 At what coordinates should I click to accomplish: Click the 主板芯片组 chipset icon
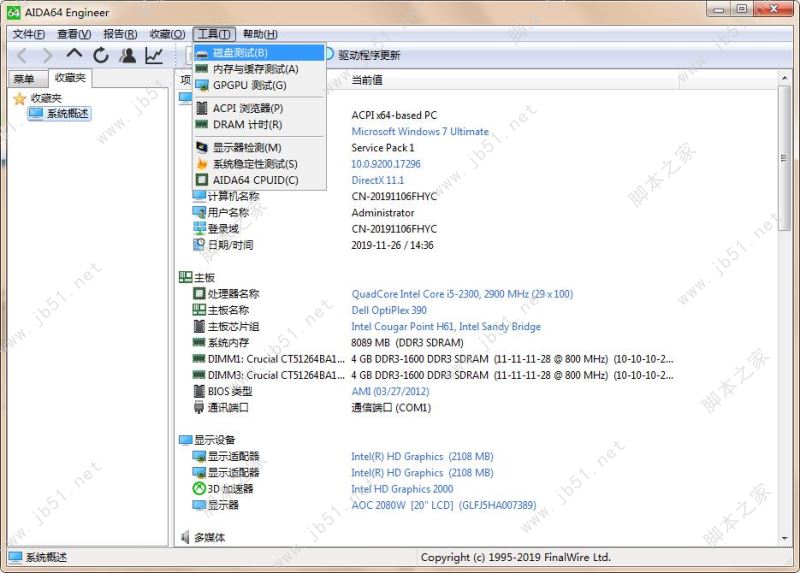pyautogui.click(x=199, y=326)
